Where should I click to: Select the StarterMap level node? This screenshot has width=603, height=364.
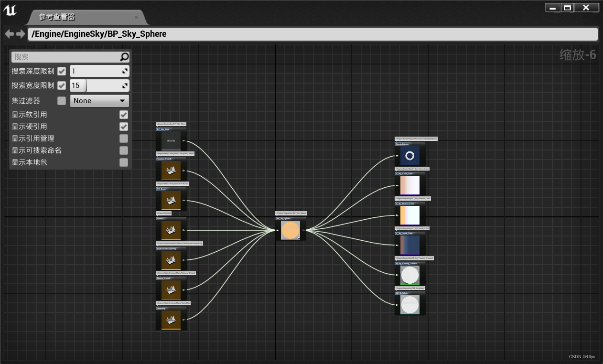click(171, 319)
